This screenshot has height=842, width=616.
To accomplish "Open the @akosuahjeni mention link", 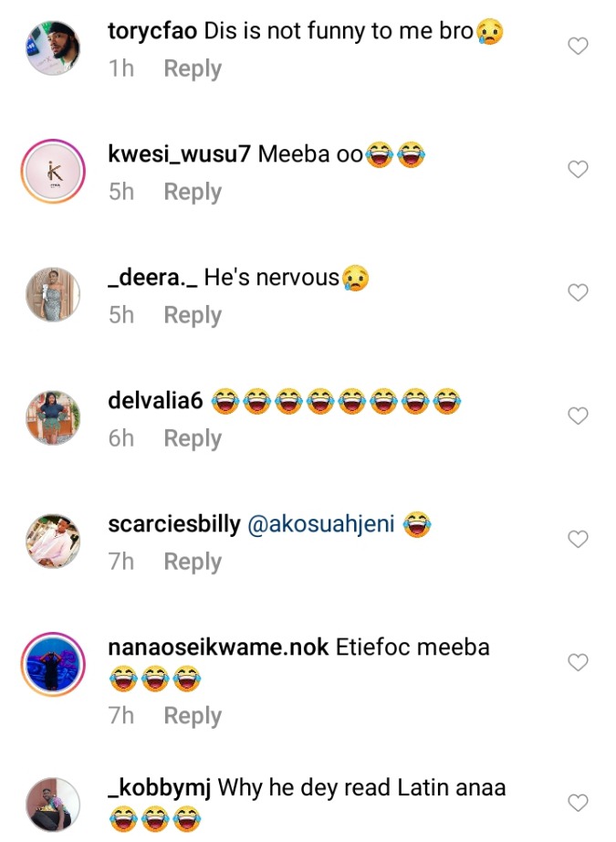I will [320, 524].
